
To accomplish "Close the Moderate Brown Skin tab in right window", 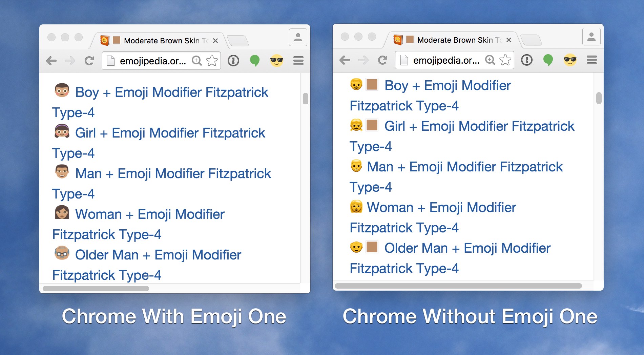I will [x=508, y=40].
